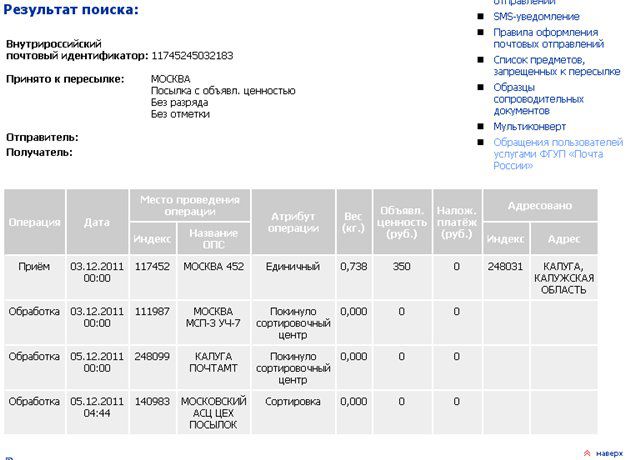
Task: Click the наверх back-to-top link
Action: pos(609,453)
